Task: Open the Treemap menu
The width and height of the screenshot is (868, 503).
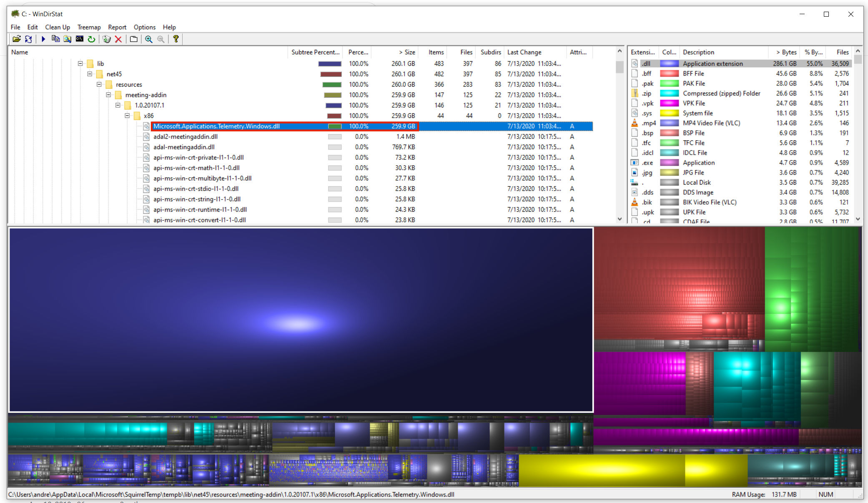Action: (x=89, y=27)
